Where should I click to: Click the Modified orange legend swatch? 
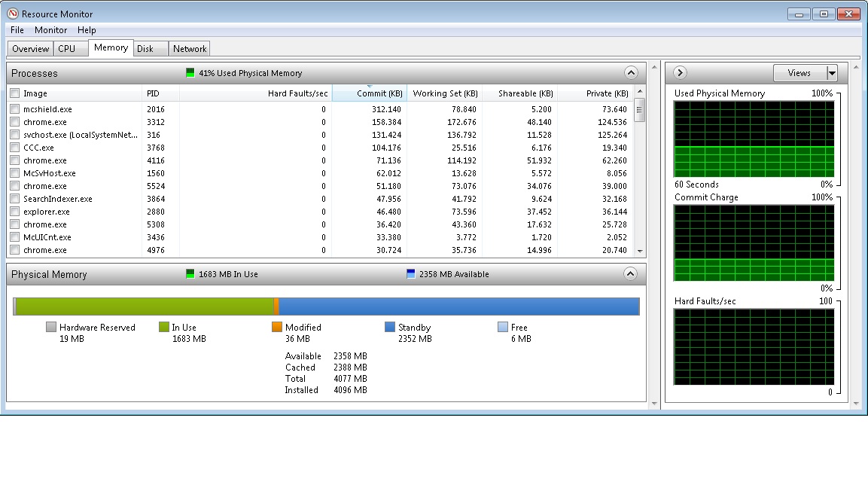click(x=277, y=327)
